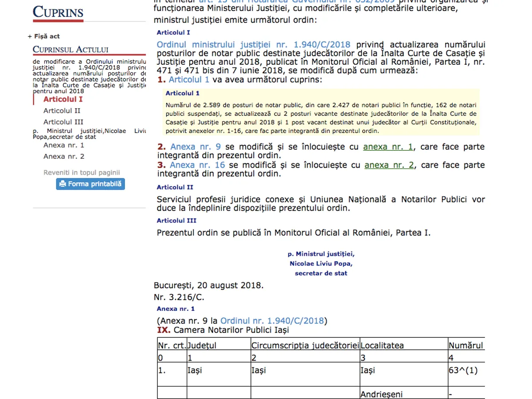Viewport: 532px width, 399px height.
Task: Open Anexa nr. 1 in sidebar contents
Action: (x=64, y=145)
